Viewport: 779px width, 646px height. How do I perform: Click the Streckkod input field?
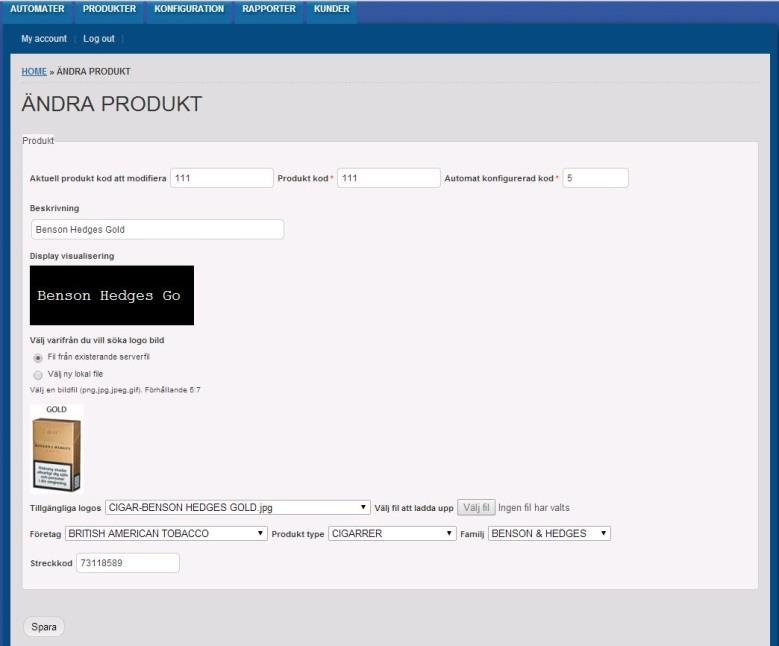pos(128,563)
